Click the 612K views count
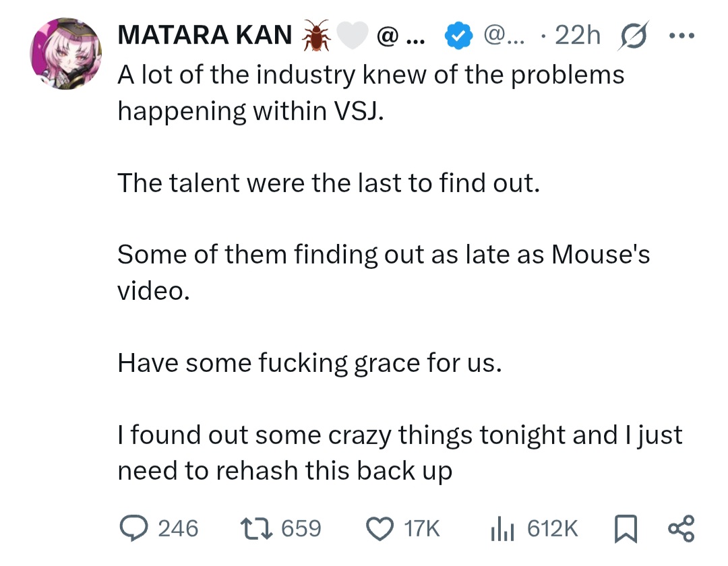This screenshot has height=566, width=728. (x=552, y=528)
